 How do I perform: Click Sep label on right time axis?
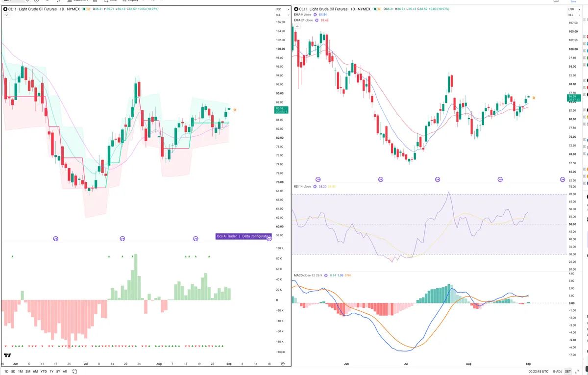click(528, 364)
